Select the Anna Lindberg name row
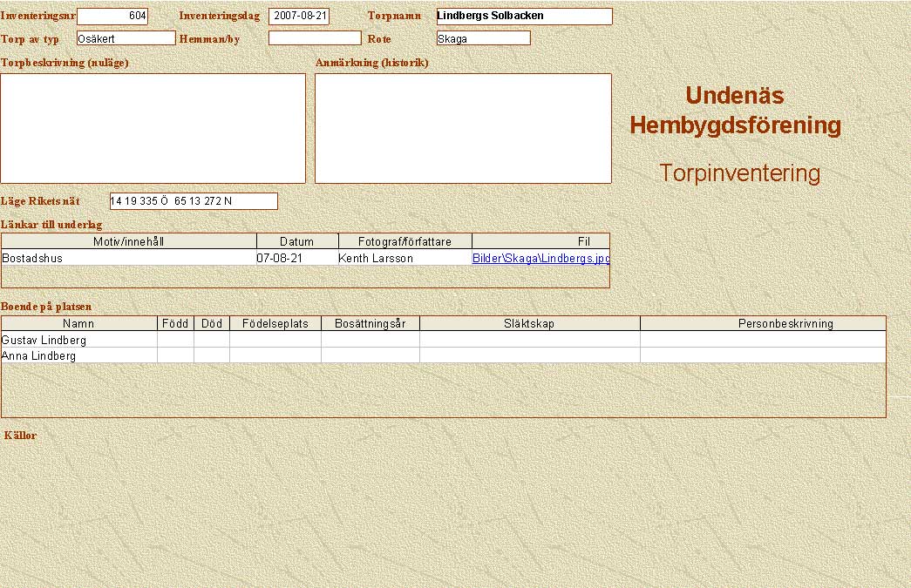This screenshot has width=911, height=588. click(x=78, y=355)
